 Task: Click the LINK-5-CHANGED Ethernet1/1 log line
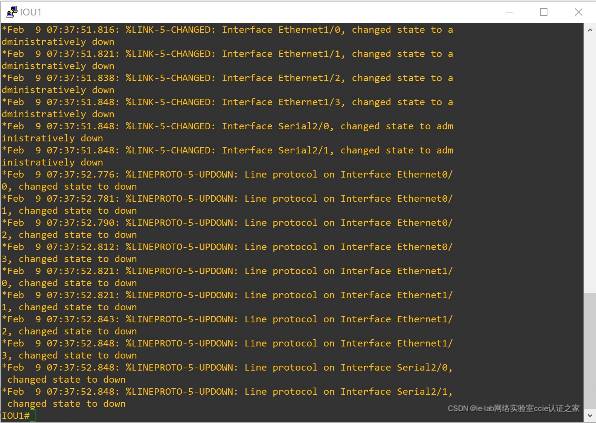coord(227,60)
